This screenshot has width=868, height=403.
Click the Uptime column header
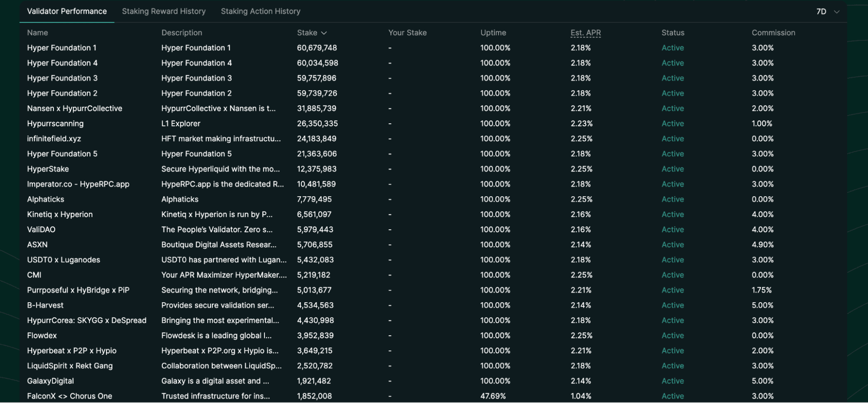493,33
